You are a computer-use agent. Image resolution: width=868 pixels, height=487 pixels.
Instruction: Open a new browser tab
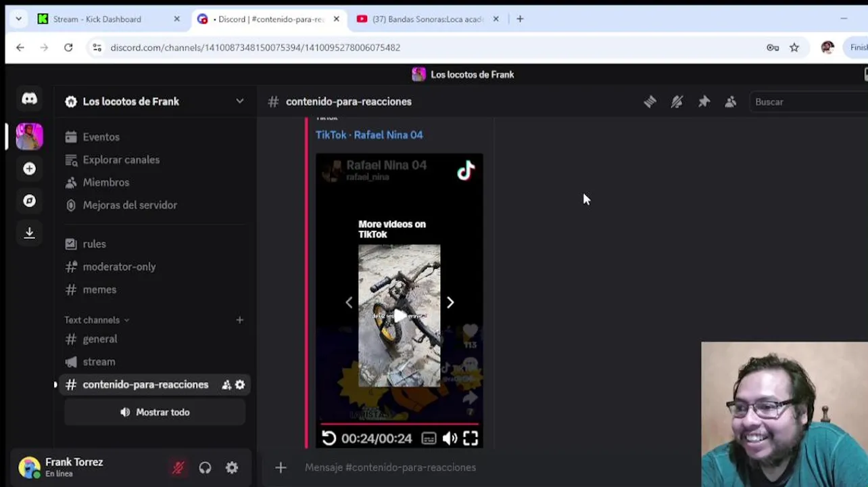(x=520, y=19)
